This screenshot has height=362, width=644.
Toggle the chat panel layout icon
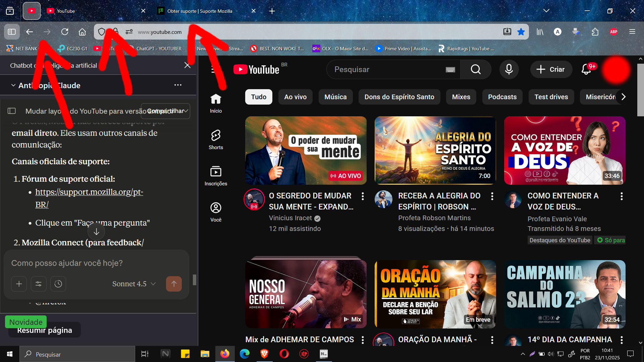(x=12, y=111)
